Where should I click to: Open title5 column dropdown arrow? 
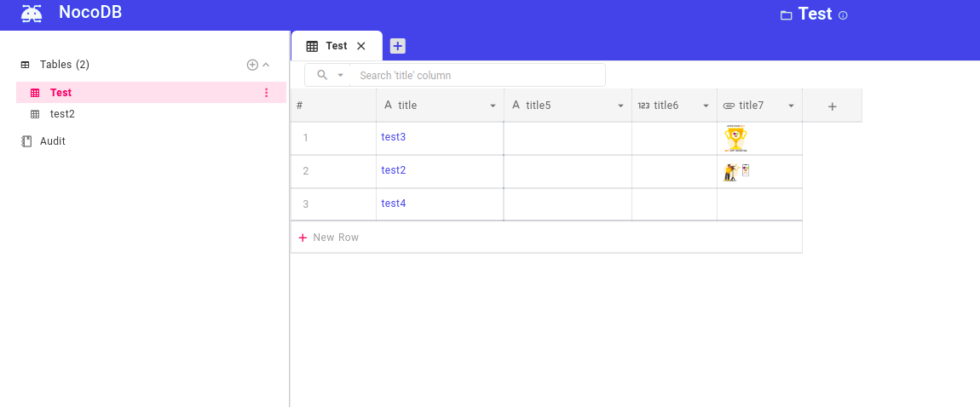(620, 106)
